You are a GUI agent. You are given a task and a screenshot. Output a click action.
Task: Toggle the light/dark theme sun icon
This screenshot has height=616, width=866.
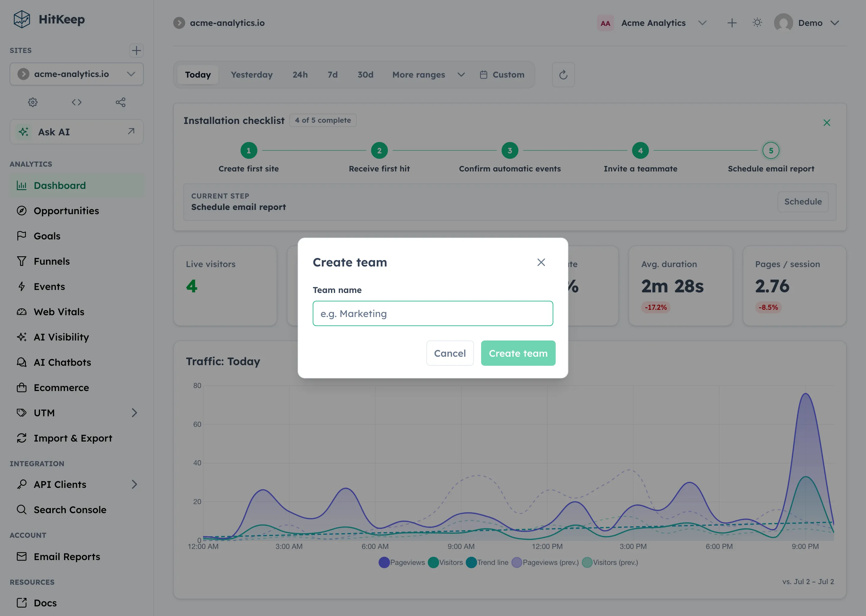tap(757, 23)
